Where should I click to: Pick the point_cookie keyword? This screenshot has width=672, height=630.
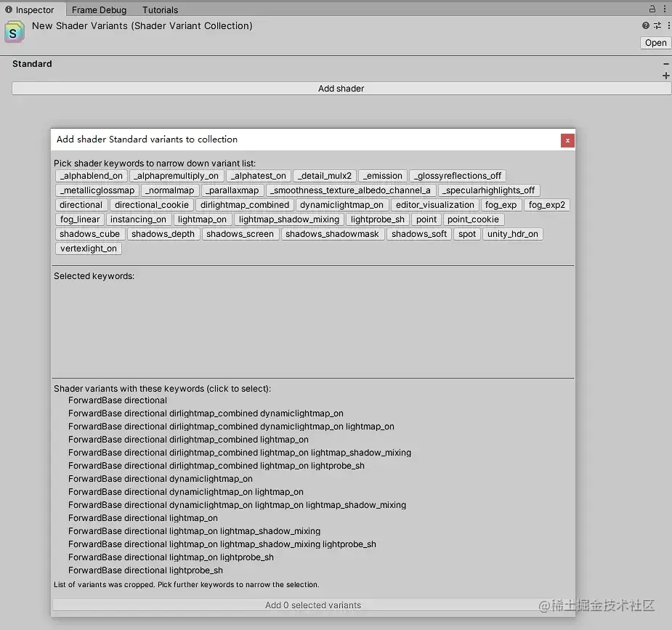pos(473,219)
